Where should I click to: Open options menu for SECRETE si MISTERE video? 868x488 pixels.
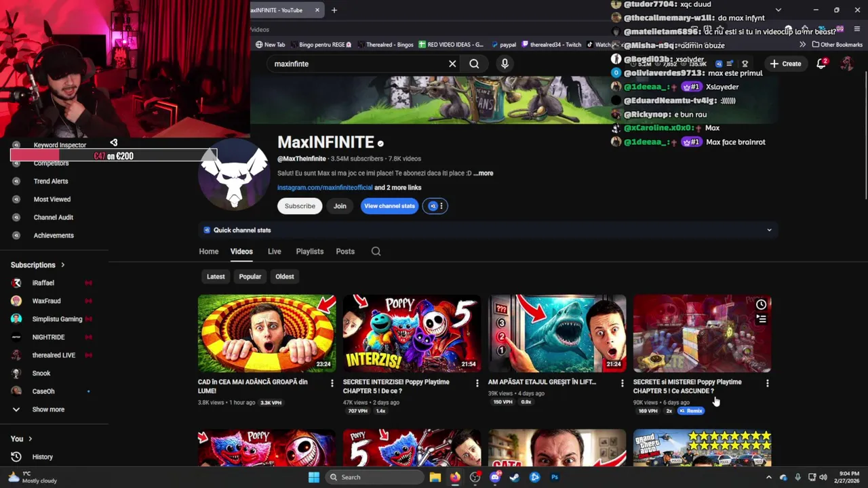point(767,383)
